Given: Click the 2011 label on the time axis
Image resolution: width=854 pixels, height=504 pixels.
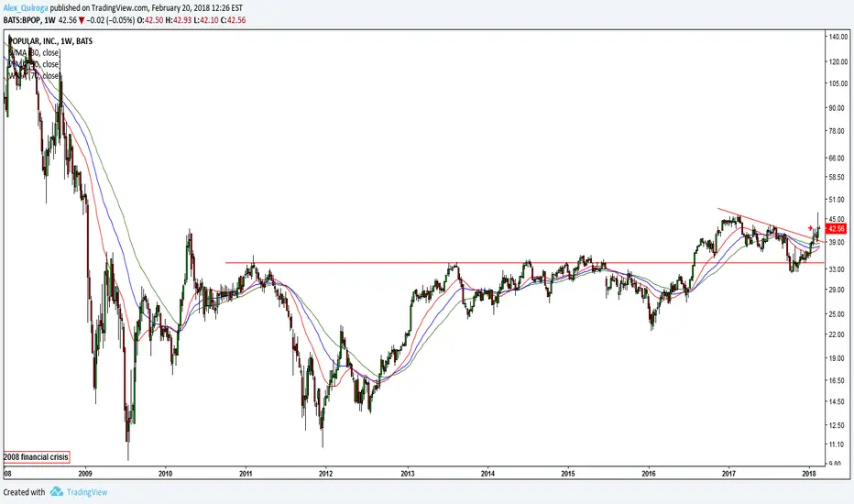Looking at the screenshot, I should point(246,473).
